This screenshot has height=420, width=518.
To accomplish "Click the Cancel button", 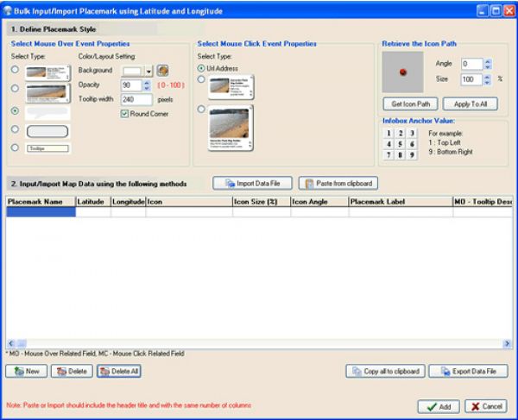I will [486, 406].
